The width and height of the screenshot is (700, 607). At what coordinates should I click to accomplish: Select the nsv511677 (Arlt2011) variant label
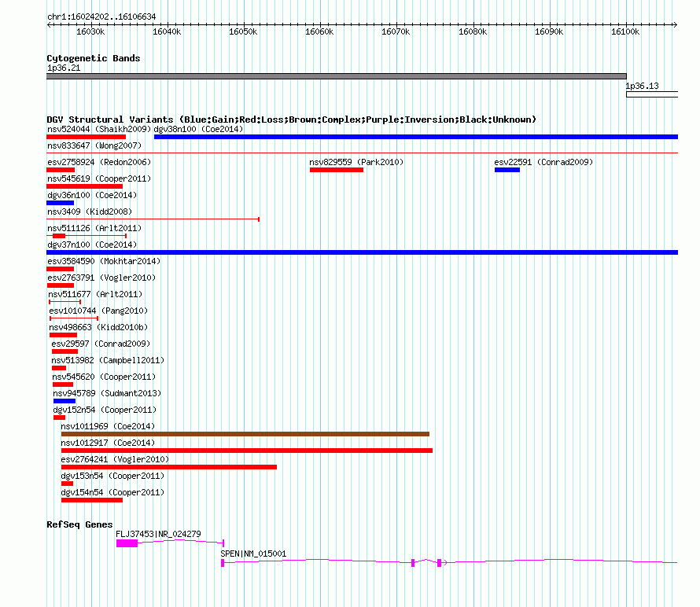(95, 294)
